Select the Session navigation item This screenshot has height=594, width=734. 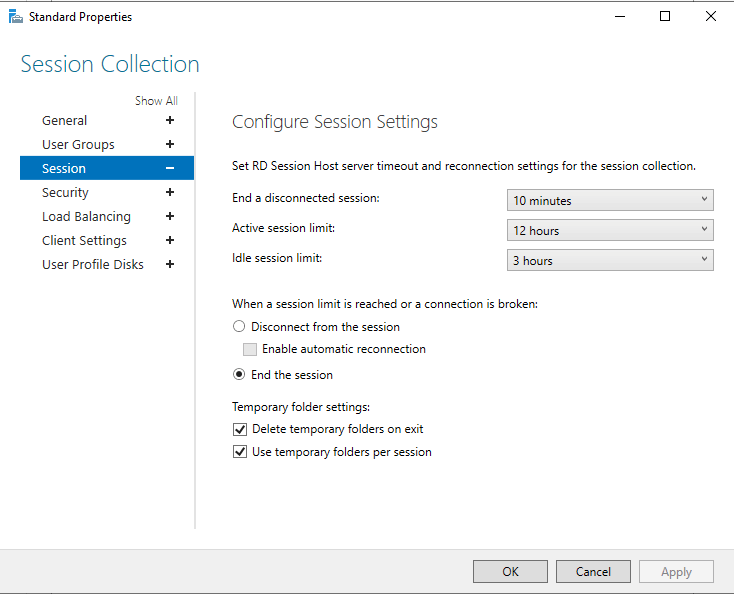(107, 168)
